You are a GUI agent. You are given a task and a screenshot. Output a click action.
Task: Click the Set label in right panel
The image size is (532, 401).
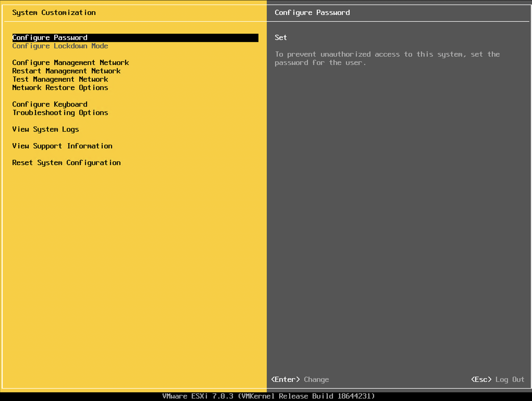[x=280, y=38]
